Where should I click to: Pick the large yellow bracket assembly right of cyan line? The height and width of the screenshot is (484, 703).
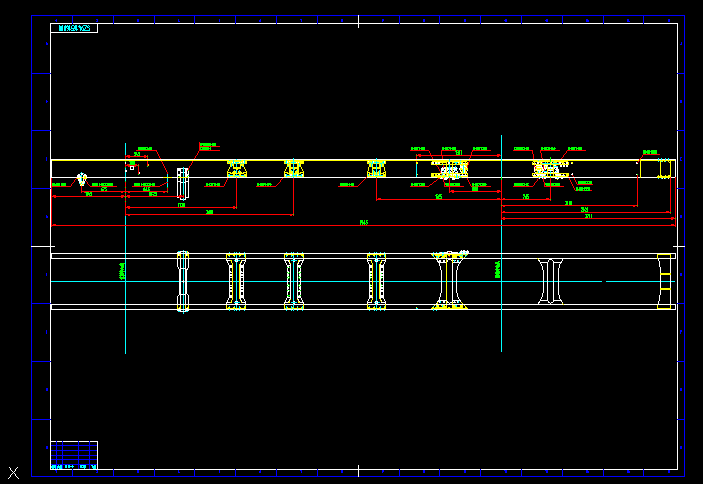(x=548, y=171)
